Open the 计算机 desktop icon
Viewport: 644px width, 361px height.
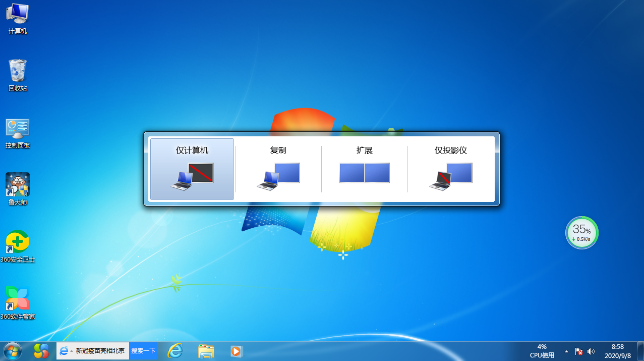pyautogui.click(x=18, y=19)
